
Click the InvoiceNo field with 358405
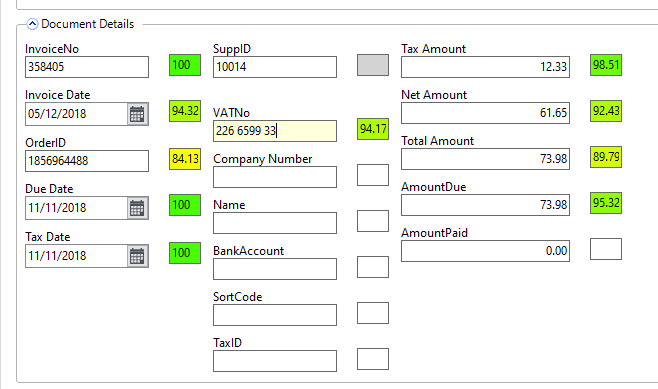click(87, 67)
